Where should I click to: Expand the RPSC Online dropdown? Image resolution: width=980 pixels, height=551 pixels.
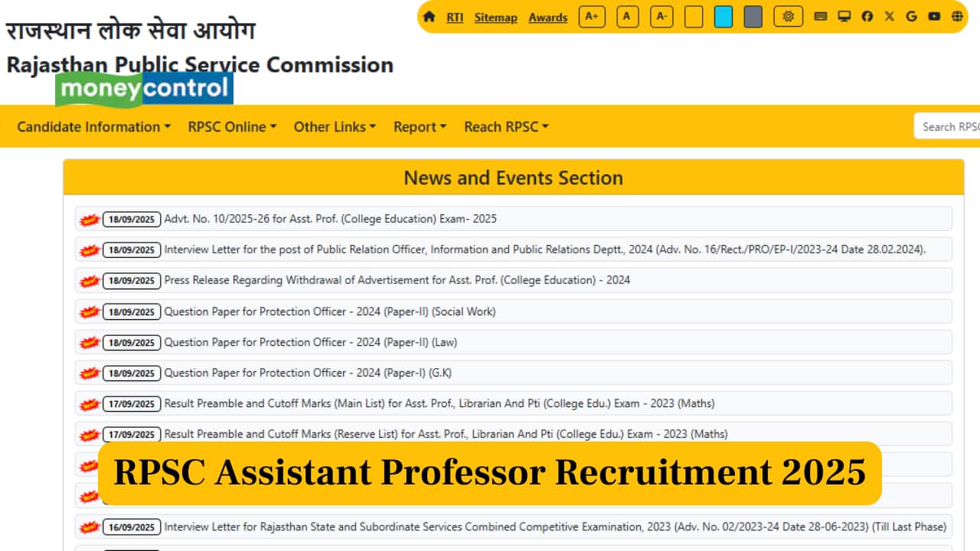coord(232,127)
